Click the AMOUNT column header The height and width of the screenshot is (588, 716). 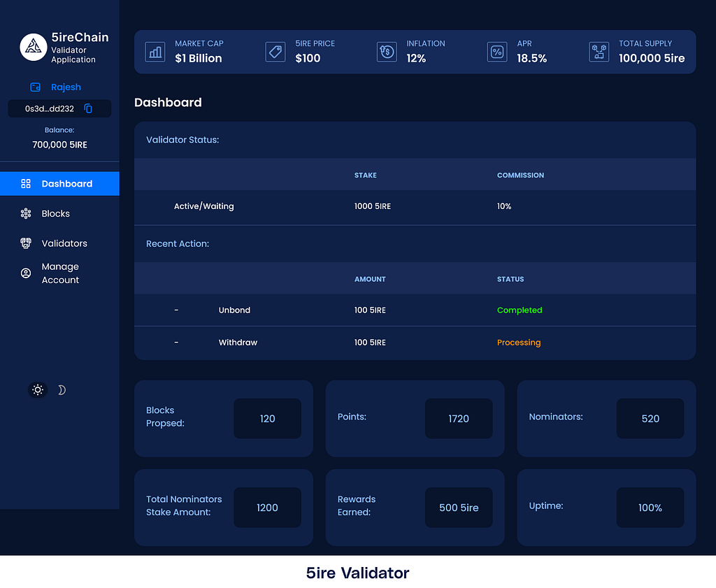(x=370, y=279)
